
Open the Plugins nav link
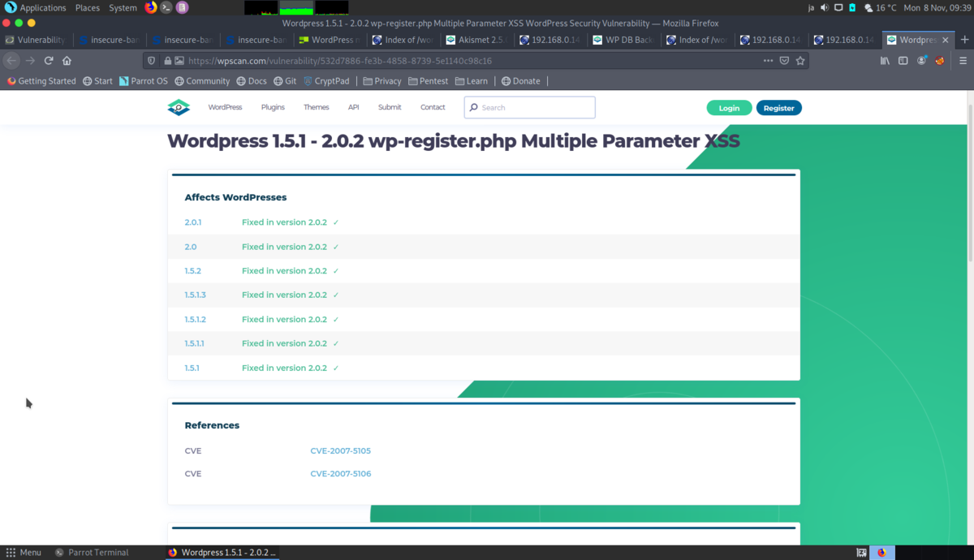tap(273, 107)
